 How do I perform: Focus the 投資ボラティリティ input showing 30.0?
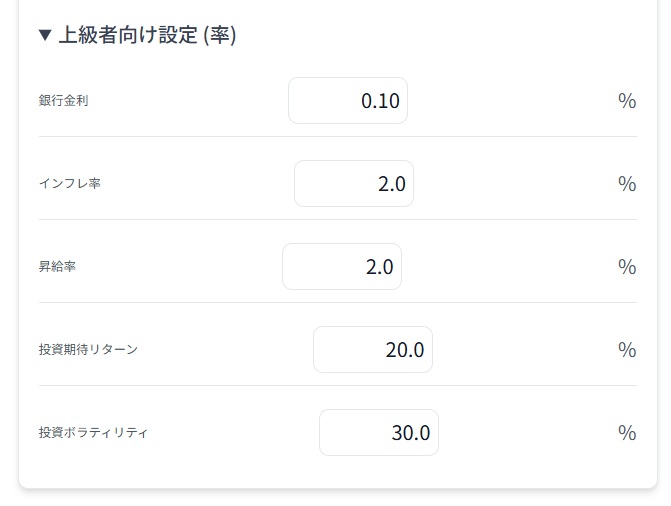click(379, 432)
